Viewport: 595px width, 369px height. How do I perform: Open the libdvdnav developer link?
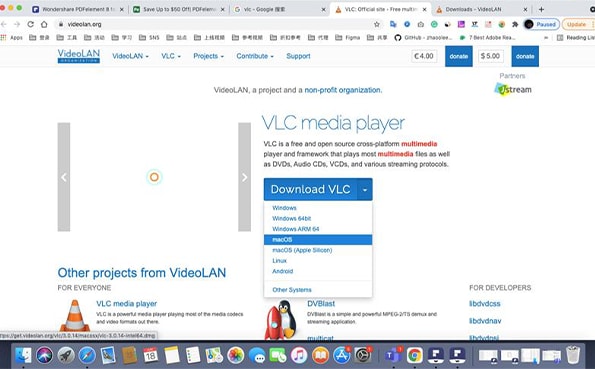[485, 321]
